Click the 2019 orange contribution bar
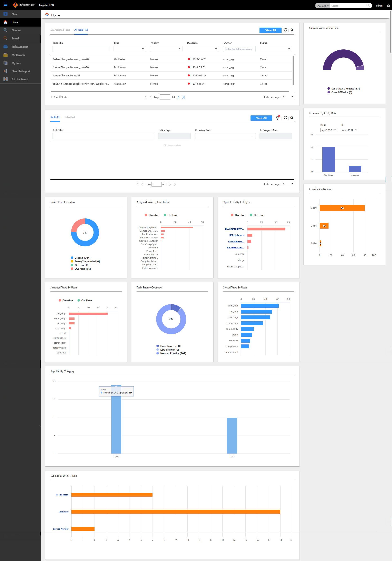392x561 pixels. [x=342, y=208]
